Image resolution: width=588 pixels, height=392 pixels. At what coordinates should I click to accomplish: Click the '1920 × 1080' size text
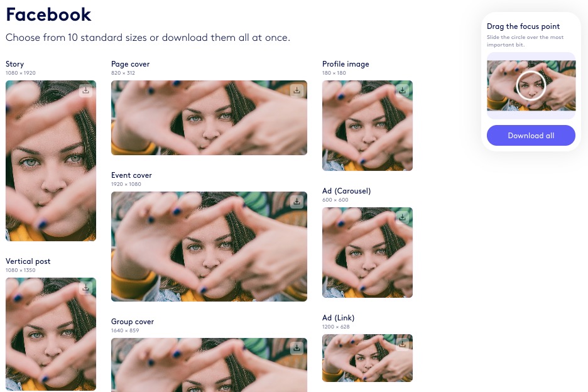[126, 184]
